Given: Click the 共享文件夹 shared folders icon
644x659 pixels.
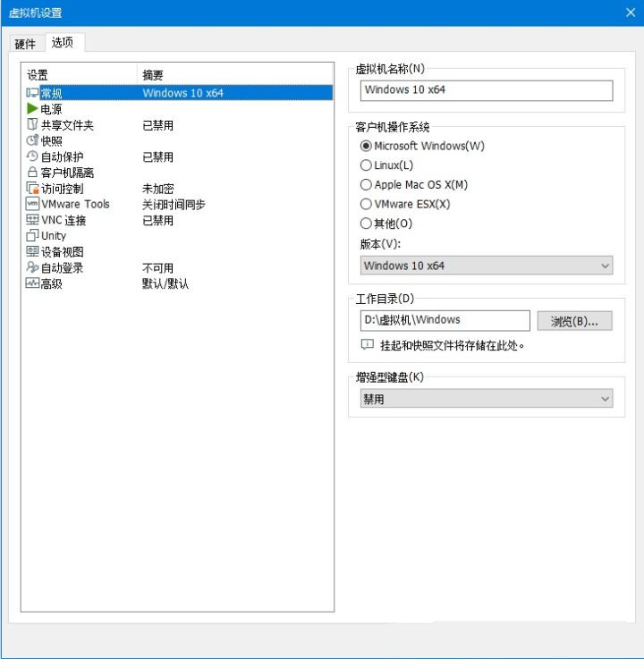Looking at the screenshot, I should pyautogui.click(x=32, y=124).
